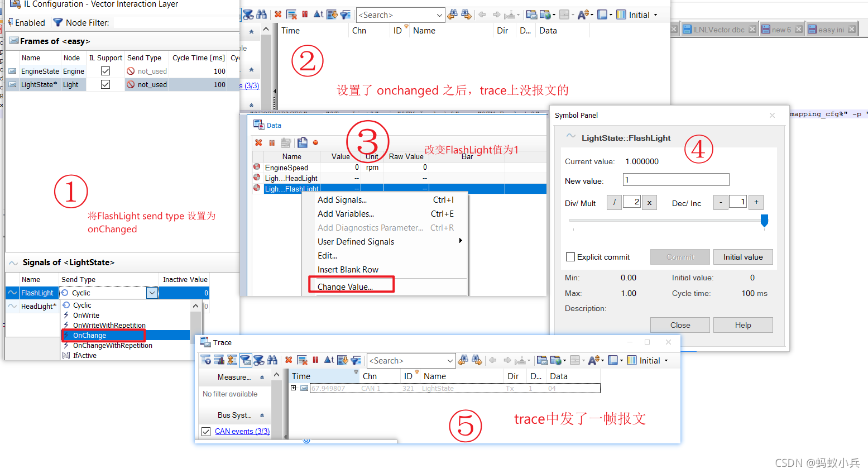This screenshot has width=868, height=473.
Task: Collapse the Measure section in the Trace filter pane
Action: coord(262,378)
